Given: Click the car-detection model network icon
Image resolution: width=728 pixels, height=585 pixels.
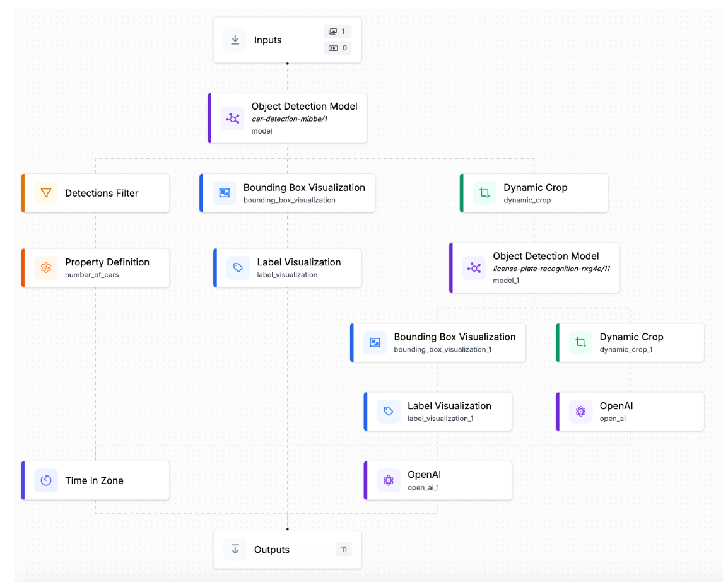Looking at the screenshot, I should coord(232,119).
